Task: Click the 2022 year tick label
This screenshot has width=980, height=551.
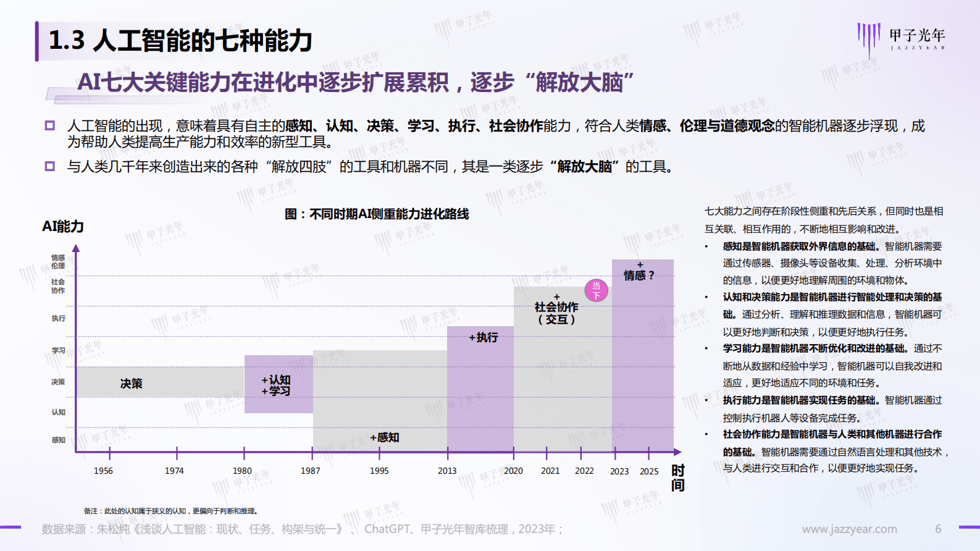Action: [584, 471]
